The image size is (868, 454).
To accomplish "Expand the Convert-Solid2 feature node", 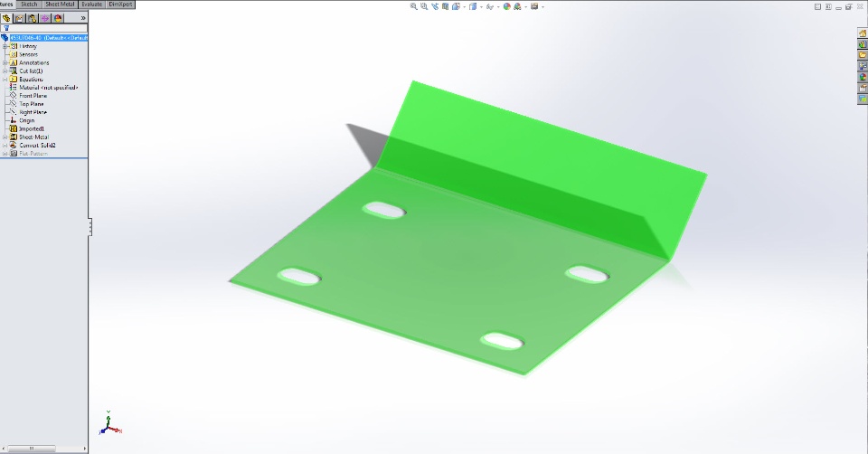I will 5,146.
